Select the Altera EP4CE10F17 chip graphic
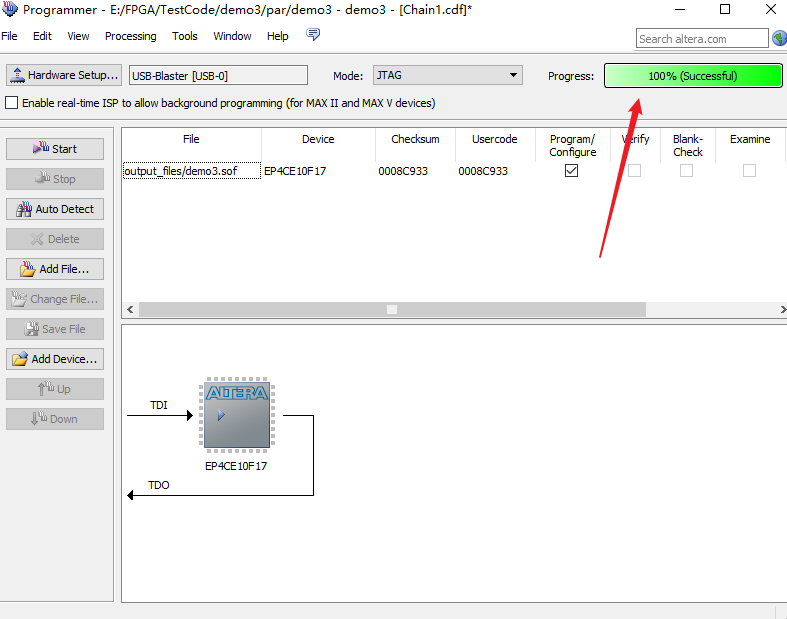This screenshot has width=787, height=619. click(x=237, y=415)
